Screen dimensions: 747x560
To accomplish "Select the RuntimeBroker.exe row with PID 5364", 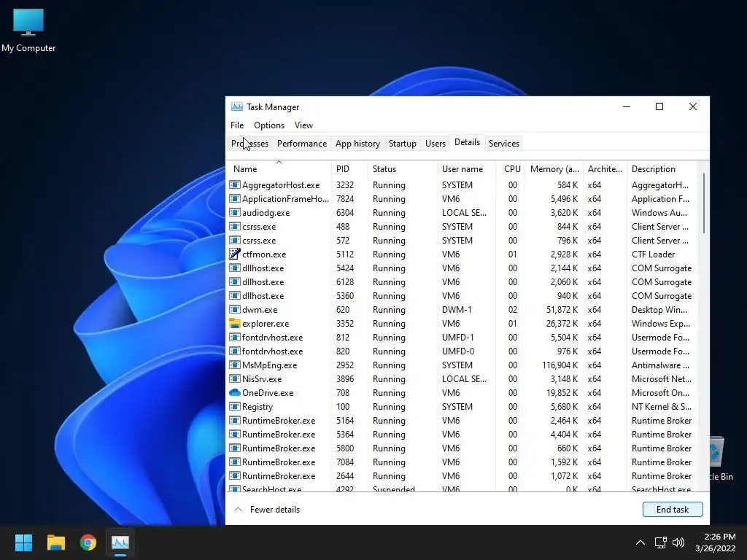I will click(x=462, y=435).
